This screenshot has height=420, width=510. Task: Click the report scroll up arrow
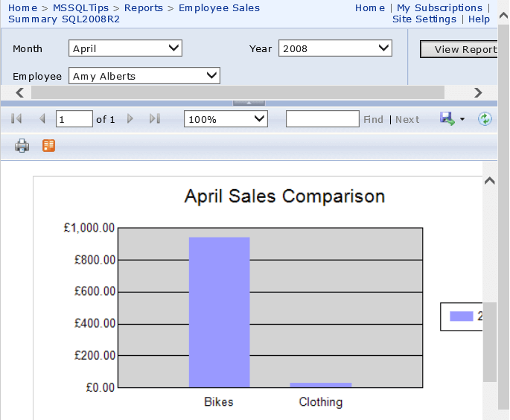click(x=489, y=181)
